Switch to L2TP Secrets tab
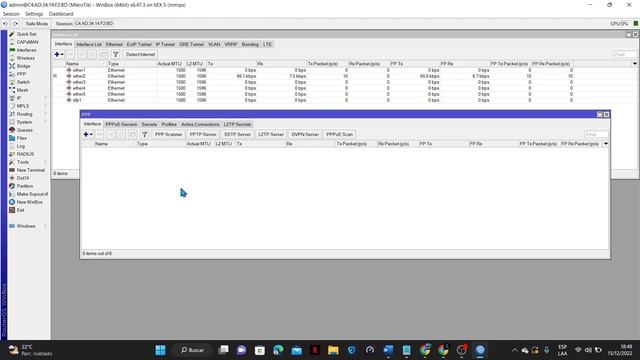 (x=237, y=124)
